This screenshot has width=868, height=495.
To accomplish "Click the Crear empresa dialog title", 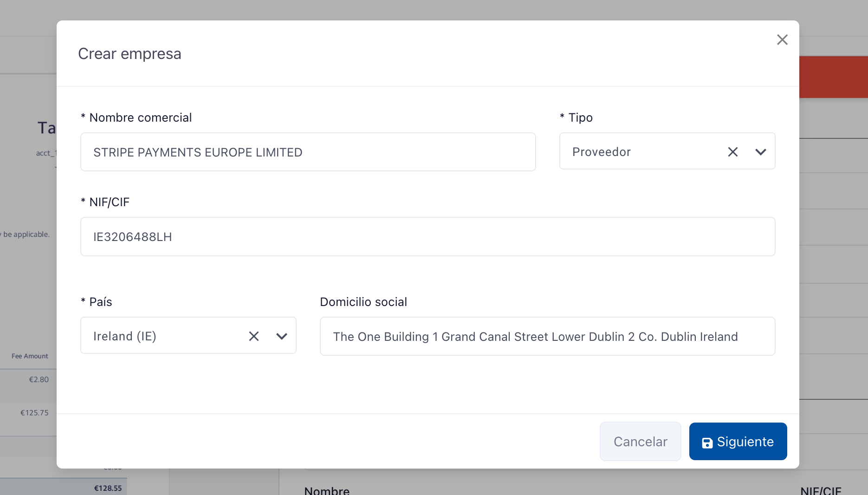I will coord(130,54).
